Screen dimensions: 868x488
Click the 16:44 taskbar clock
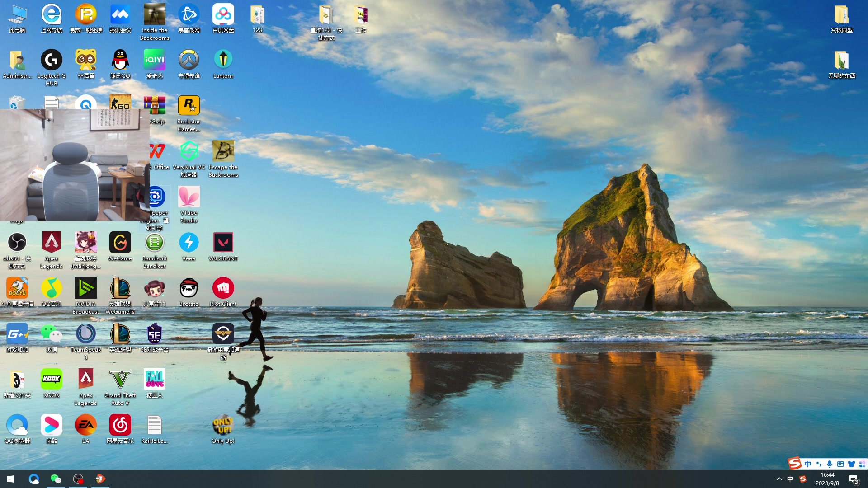click(827, 479)
